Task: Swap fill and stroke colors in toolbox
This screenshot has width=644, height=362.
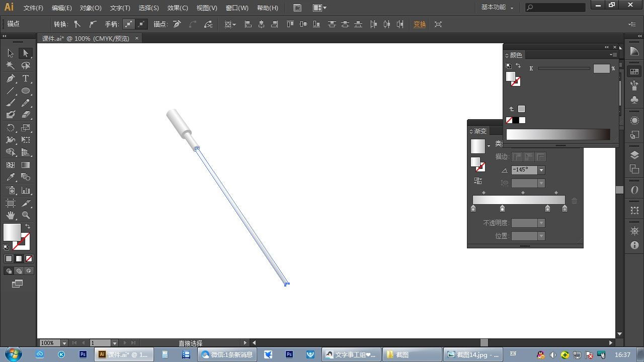Action: (x=28, y=227)
